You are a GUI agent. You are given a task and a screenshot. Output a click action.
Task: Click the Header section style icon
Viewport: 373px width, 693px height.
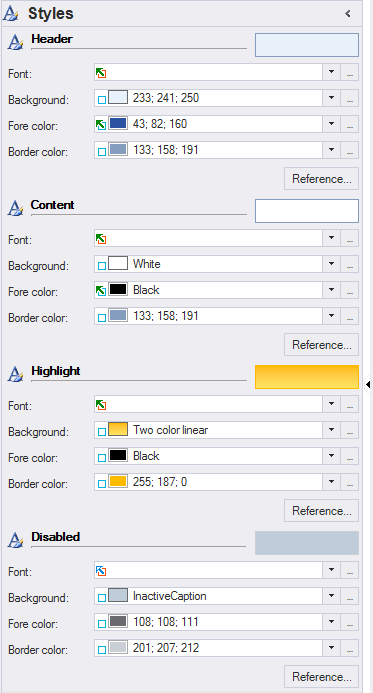point(15,43)
